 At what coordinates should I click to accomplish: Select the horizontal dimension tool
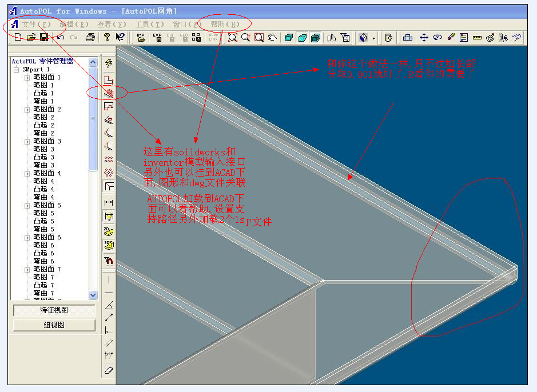coord(109,203)
